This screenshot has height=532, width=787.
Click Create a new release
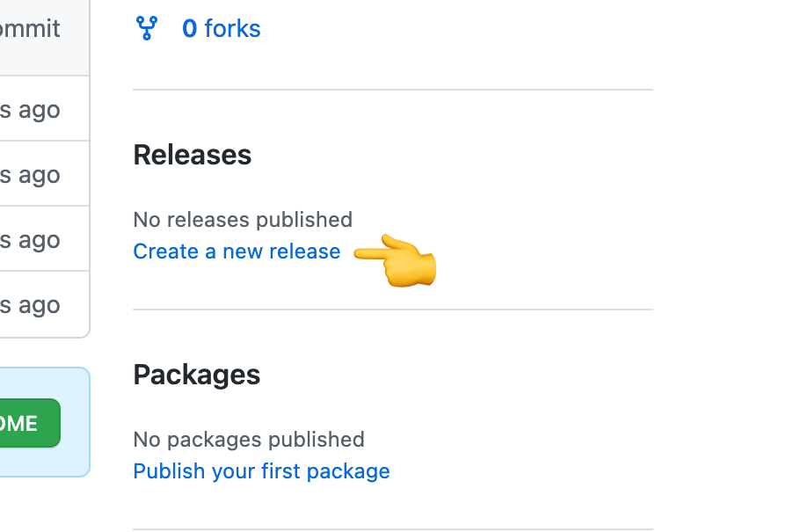pos(236,251)
